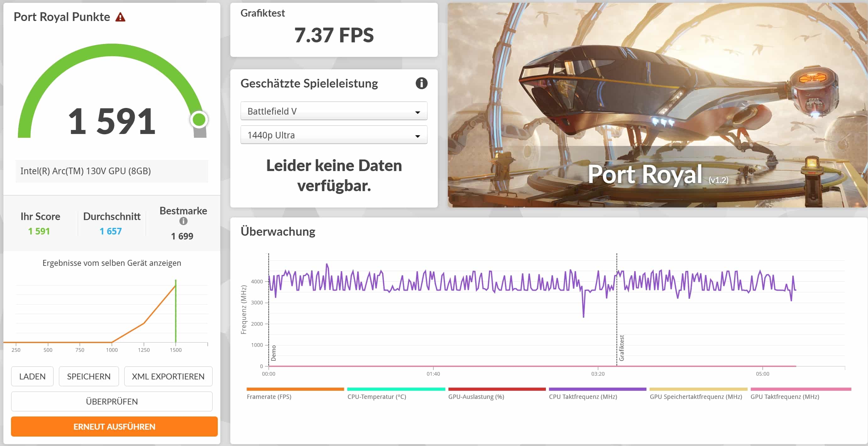868x446 pixels.
Task: Toggle GPU Taktfrequenz pink legend entry
Action: coord(784,396)
